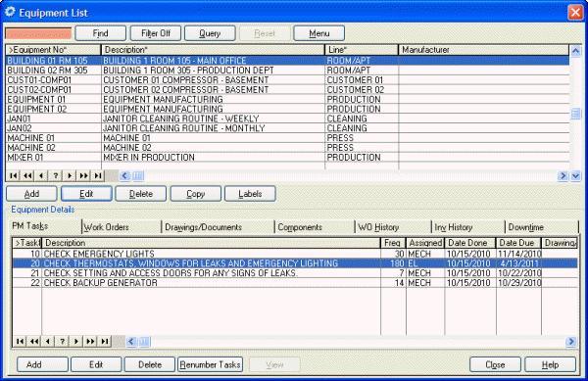Select the MIXER 01 equipment row
Viewport: 588px width, 381px height.
coord(287,158)
